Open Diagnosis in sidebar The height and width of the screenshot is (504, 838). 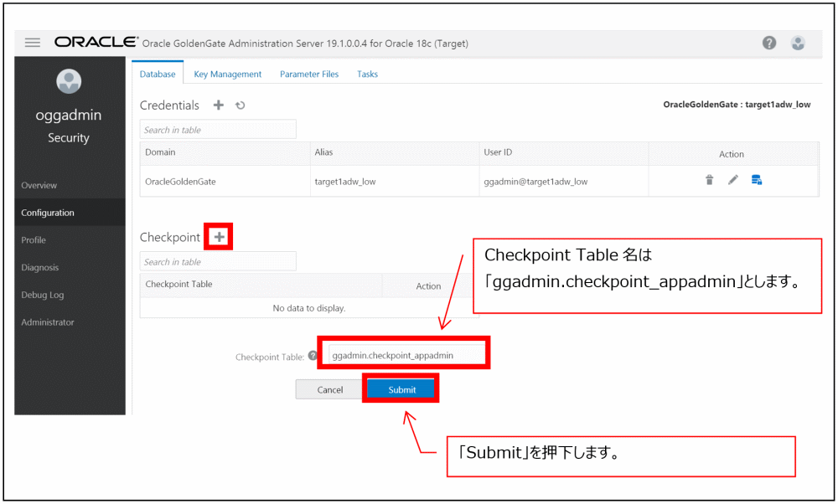(x=70, y=267)
